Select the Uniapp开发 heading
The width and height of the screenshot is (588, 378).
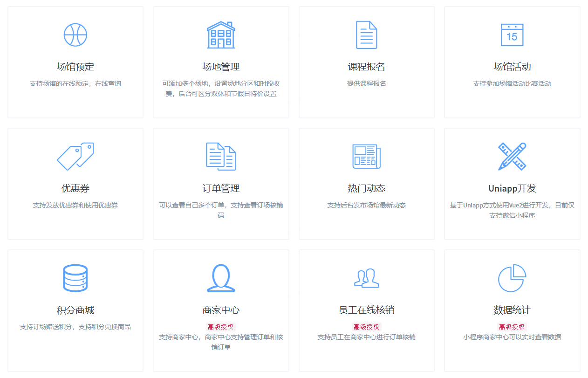(512, 188)
